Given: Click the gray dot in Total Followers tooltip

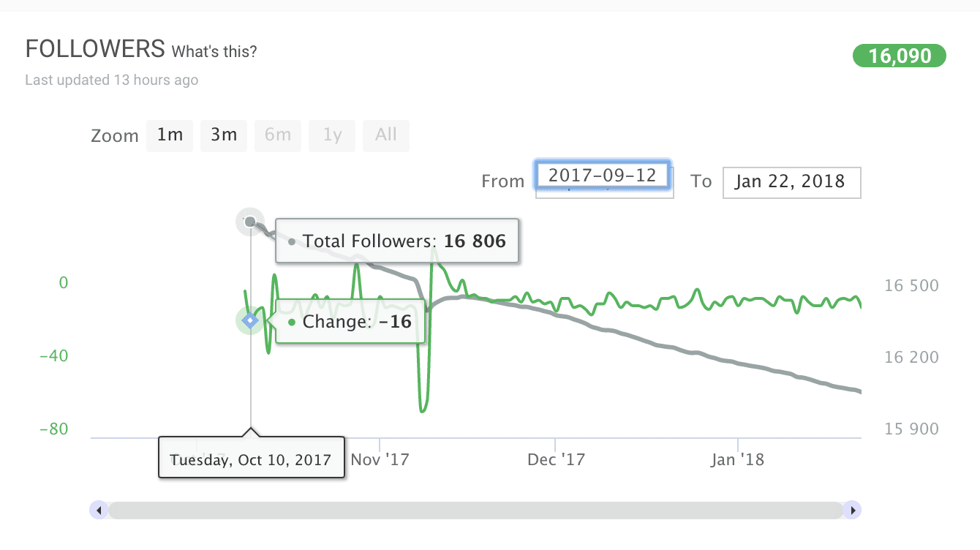Looking at the screenshot, I should coord(292,241).
